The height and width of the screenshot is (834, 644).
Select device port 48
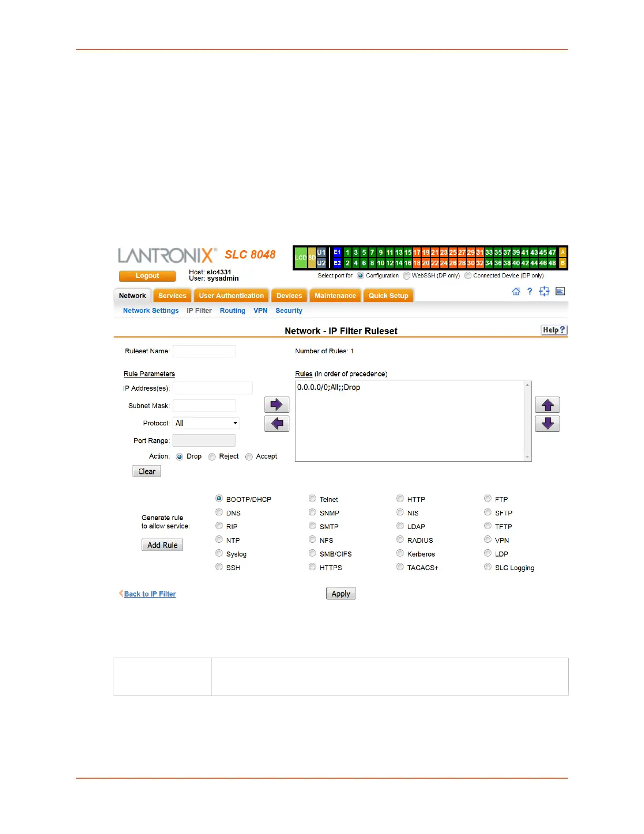click(x=552, y=263)
